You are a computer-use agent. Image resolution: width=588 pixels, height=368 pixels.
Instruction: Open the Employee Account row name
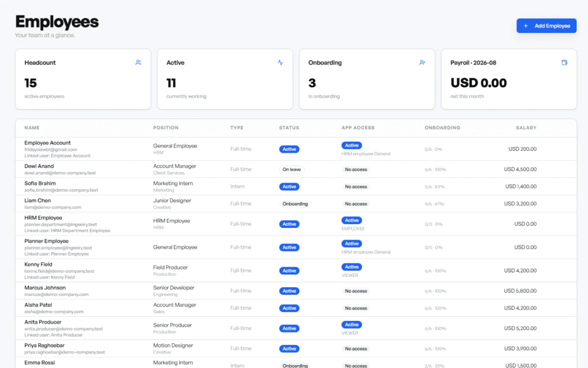47,143
